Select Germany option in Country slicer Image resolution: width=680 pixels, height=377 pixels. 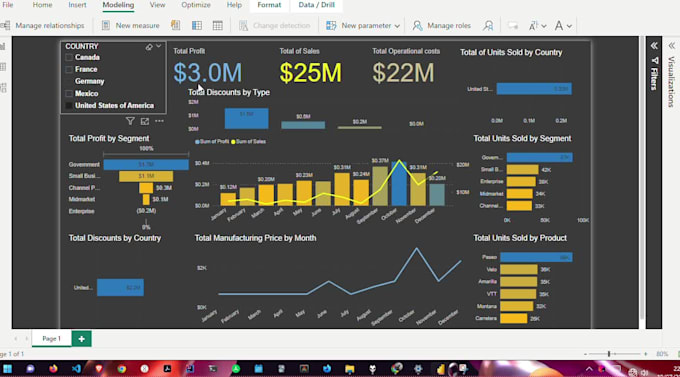(x=89, y=81)
